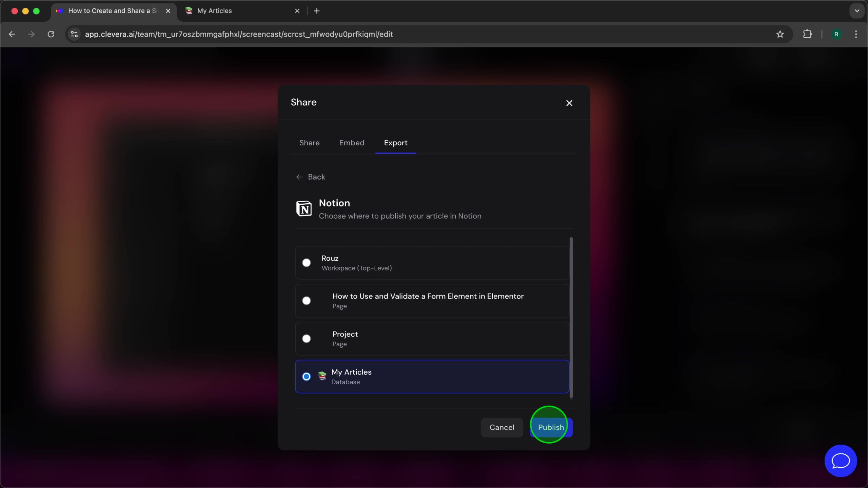
Task: Open Chrome three-dot menu
Action: click(x=856, y=34)
